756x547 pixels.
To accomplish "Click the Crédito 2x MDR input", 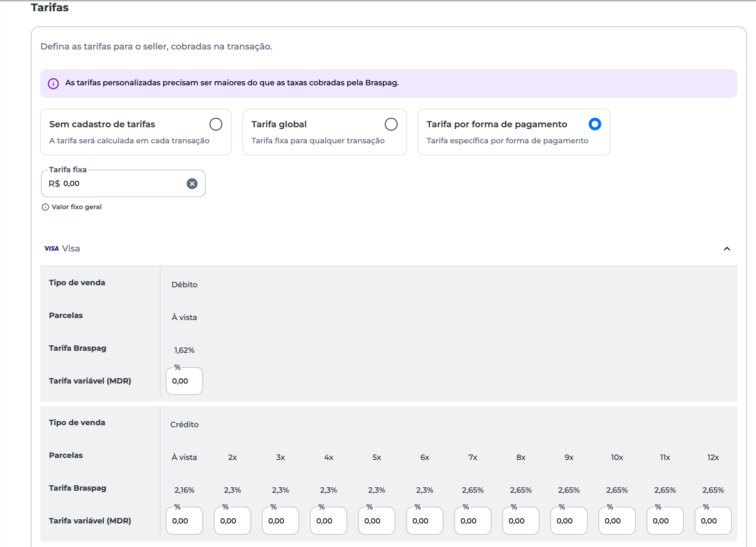I will pos(232,521).
